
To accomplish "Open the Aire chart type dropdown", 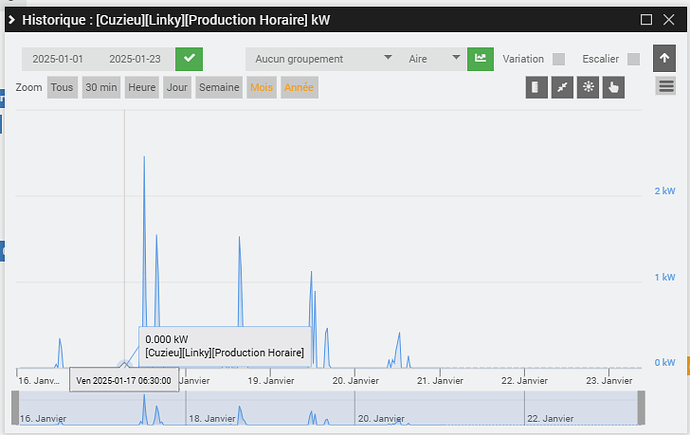I will pos(434,59).
